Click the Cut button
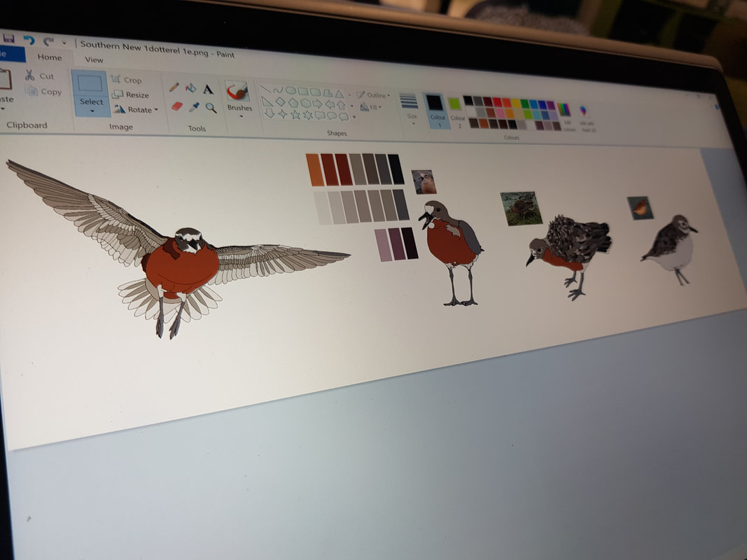Screen dimensions: 747x560 pos(39,76)
